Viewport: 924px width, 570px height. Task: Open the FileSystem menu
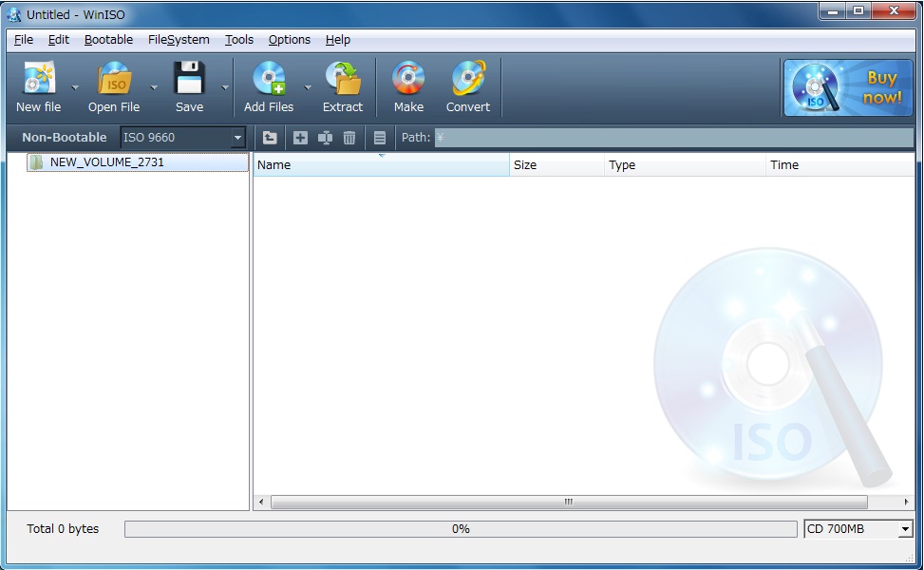[179, 40]
